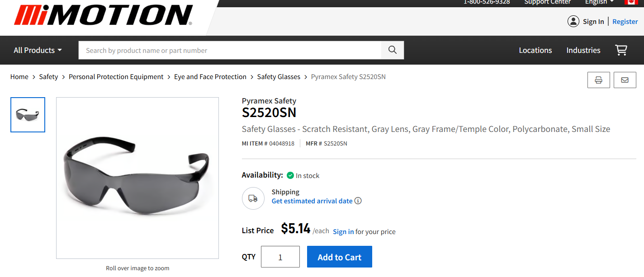The image size is (644, 277).
Task: Open the All Products dropdown
Action: click(37, 50)
